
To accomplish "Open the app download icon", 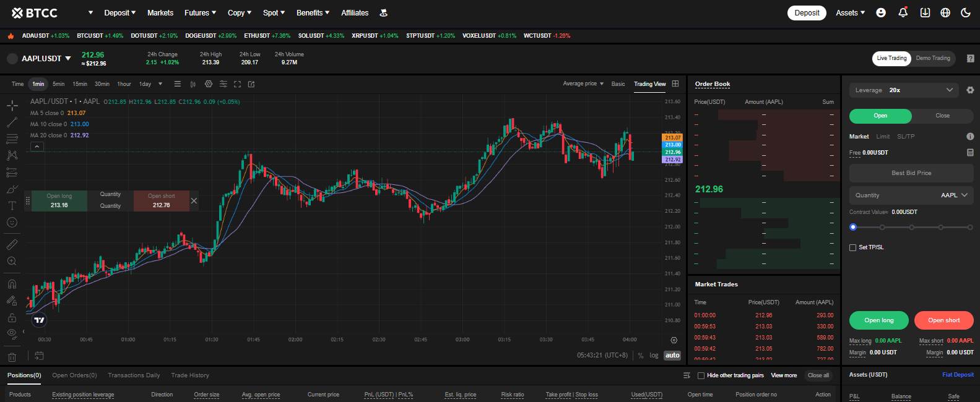I will [925, 12].
